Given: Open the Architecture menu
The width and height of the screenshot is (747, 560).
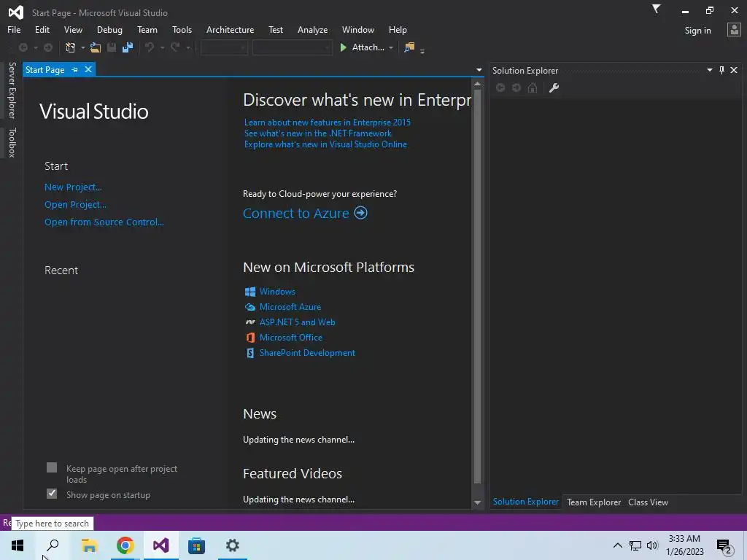Looking at the screenshot, I should [x=230, y=29].
